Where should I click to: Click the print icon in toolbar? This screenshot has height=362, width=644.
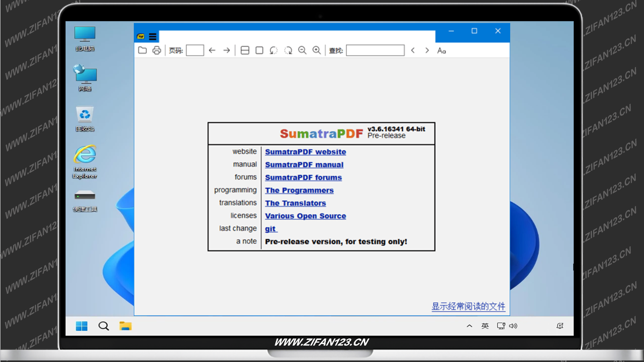coord(157,50)
